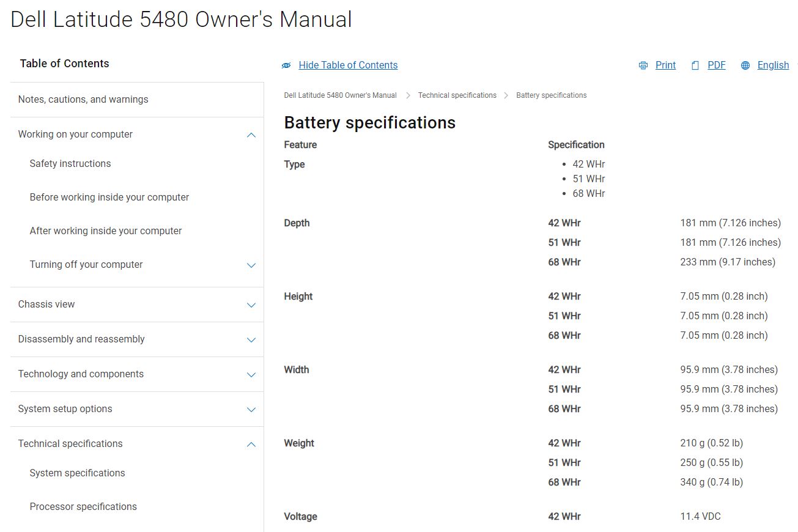
Task: Click the Battery specifications heading
Action: pos(370,123)
